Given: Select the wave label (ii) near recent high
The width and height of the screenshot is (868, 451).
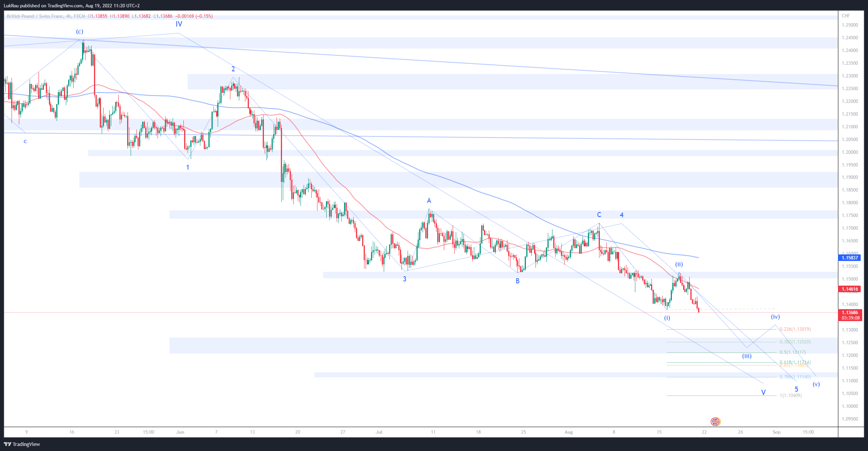Looking at the screenshot, I should [679, 264].
